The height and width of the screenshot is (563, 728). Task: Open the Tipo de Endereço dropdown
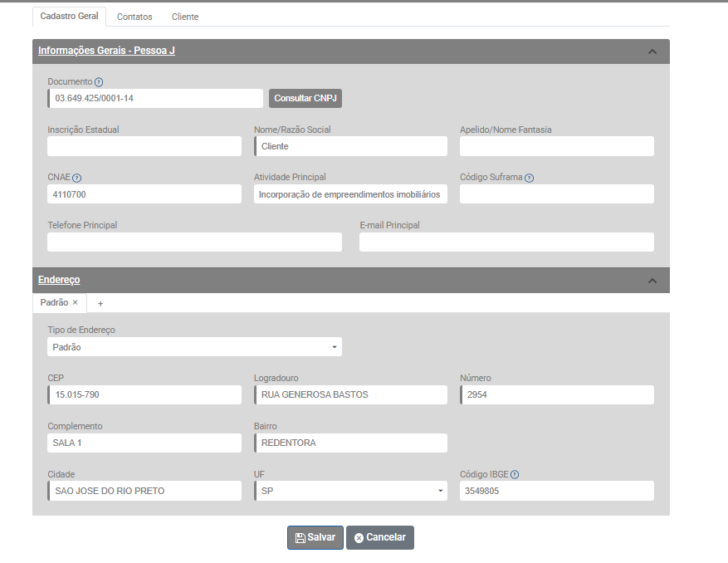click(x=194, y=347)
